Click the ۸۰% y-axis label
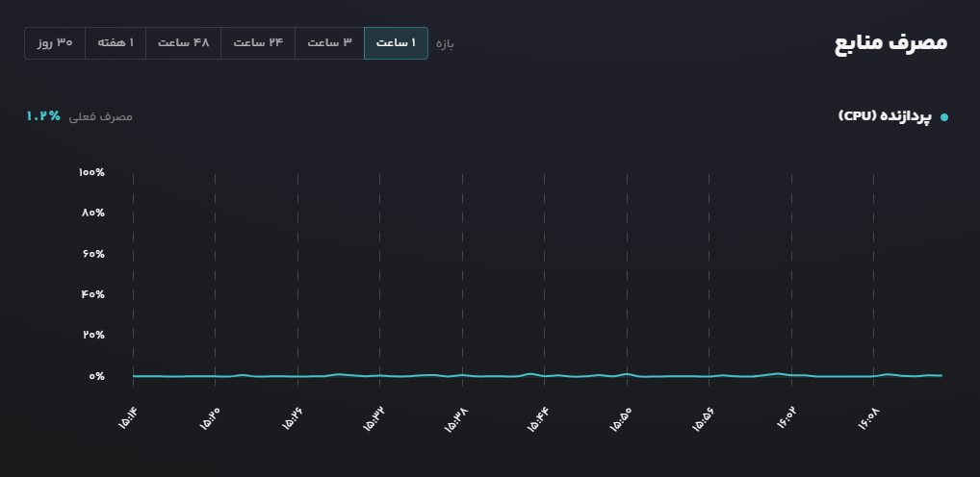 pos(93,213)
